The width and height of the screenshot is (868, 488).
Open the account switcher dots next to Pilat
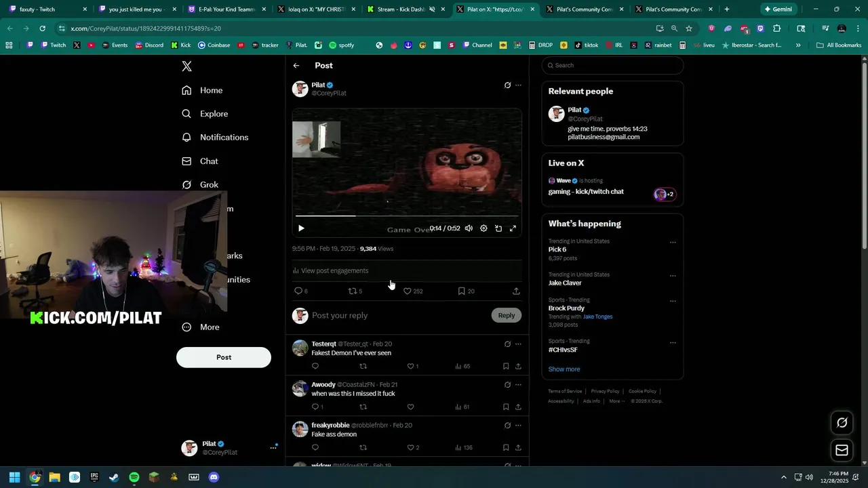273,447
